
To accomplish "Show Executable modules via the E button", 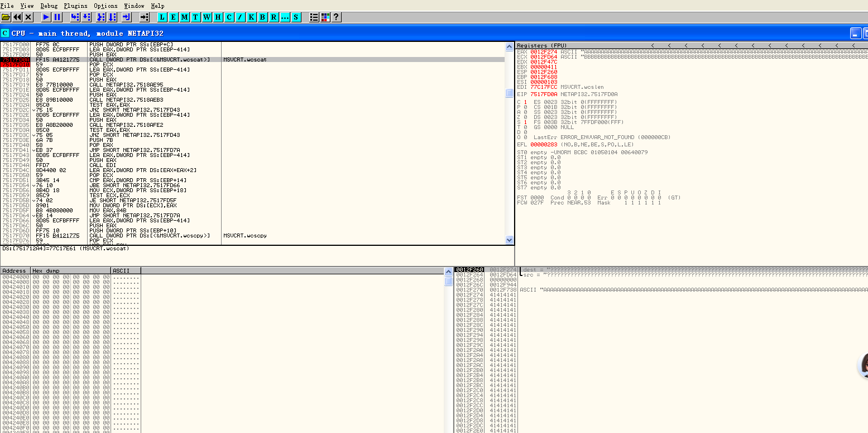I will (x=174, y=17).
